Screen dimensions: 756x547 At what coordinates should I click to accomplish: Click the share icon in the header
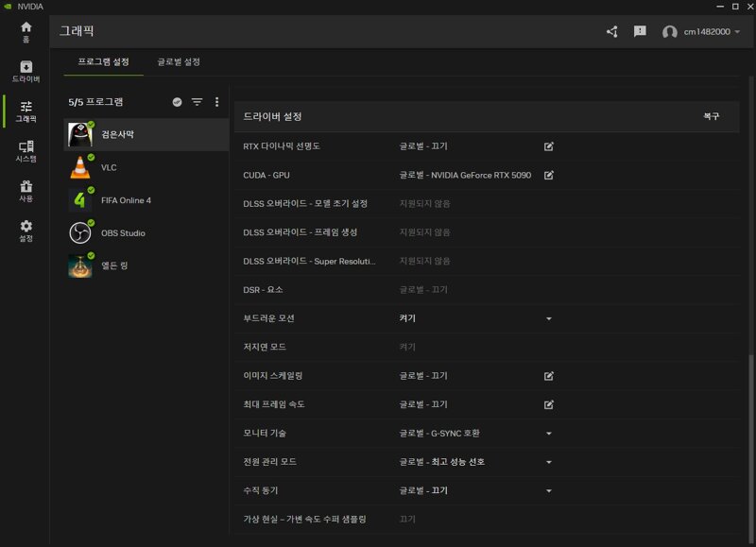click(x=612, y=32)
